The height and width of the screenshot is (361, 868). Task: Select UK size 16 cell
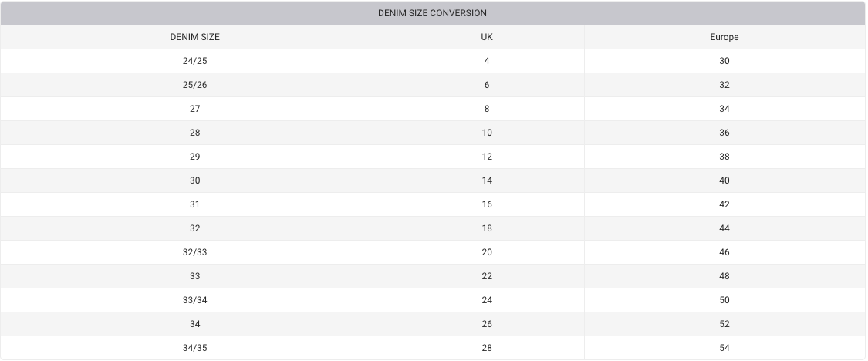[487, 204]
